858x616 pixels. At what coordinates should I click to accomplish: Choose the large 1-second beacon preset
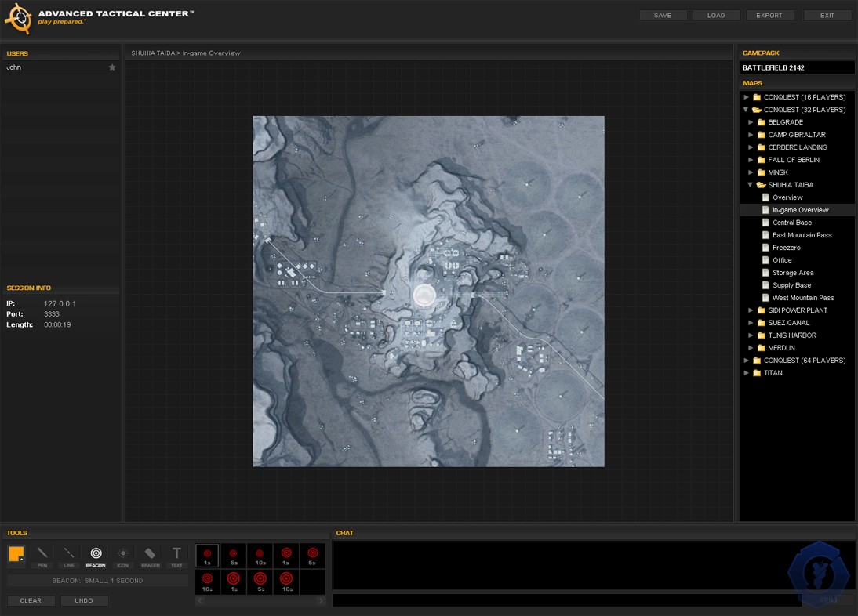click(234, 582)
